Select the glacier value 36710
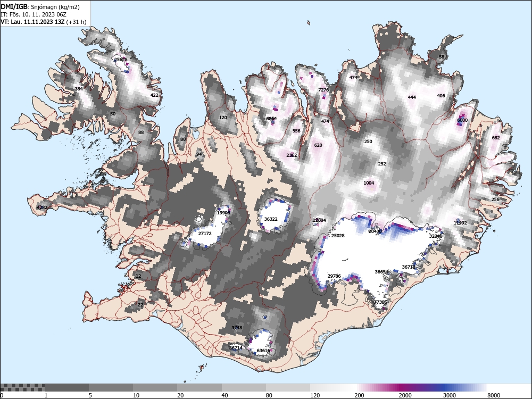Viewport: 532px width, 399px height. click(x=409, y=267)
